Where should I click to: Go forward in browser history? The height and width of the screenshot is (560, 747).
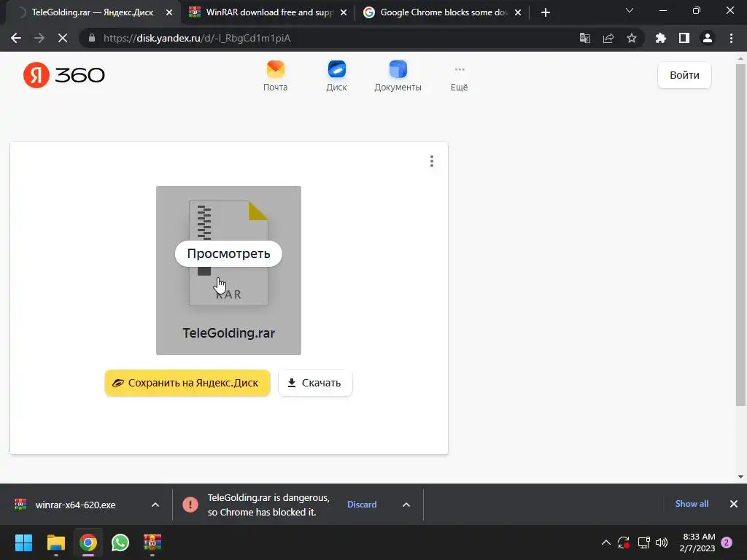pos(39,38)
